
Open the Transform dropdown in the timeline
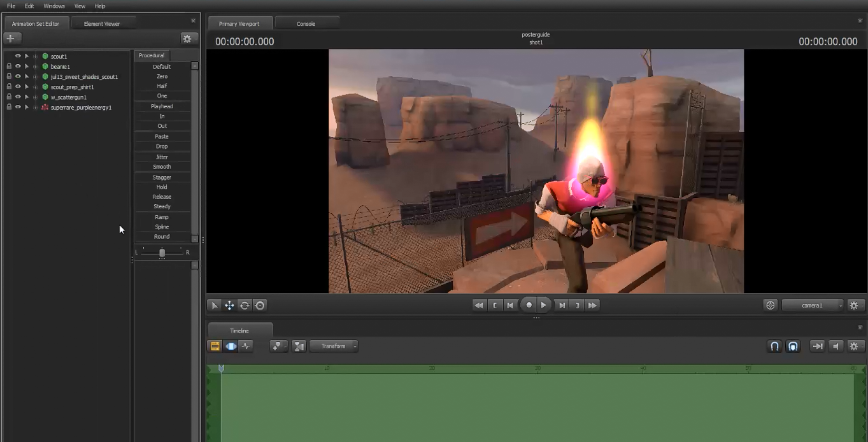[x=334, y=346]
